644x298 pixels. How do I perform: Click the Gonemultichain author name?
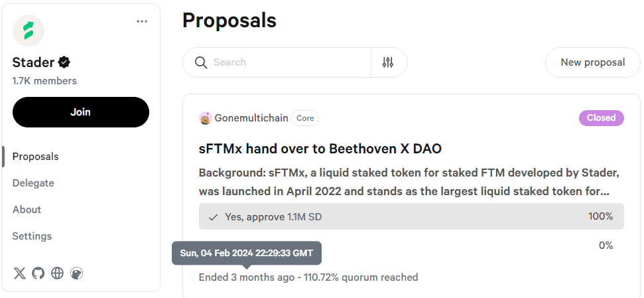click(x=251, y=118)
